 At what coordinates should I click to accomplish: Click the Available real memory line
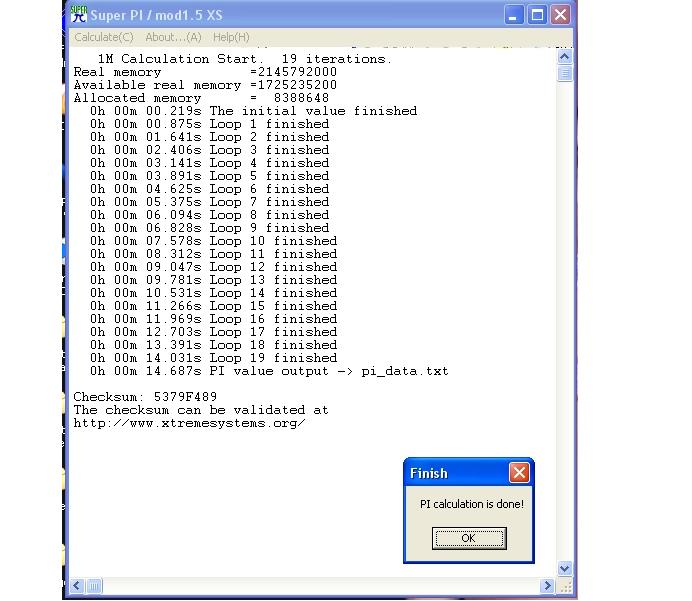point(205,85)
